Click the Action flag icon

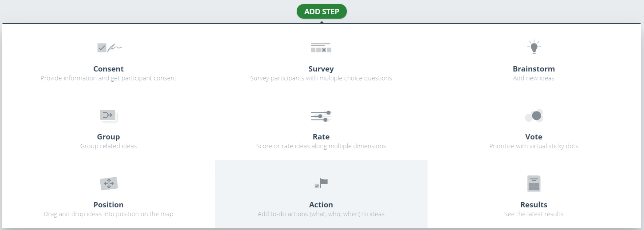pyautogui.click(x=321, y=183)
